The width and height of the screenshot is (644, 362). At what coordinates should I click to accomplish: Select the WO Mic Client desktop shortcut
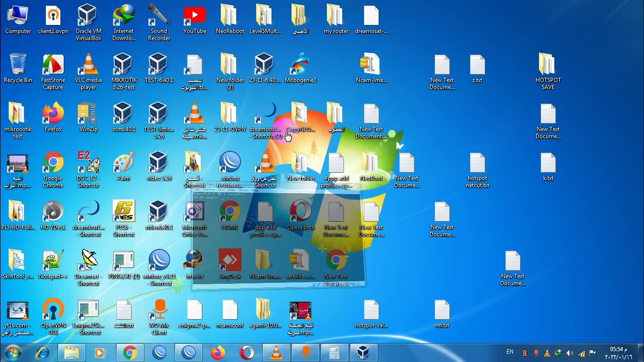click(159, 317)
